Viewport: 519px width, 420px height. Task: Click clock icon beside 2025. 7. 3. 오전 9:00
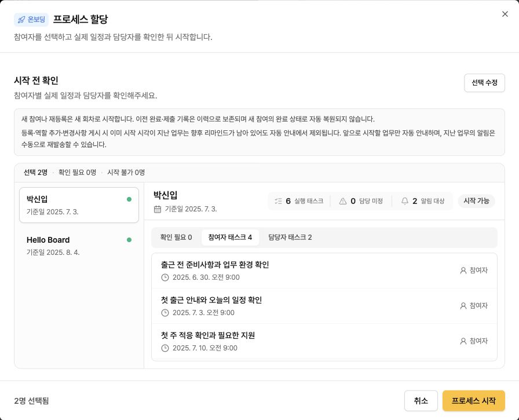click(x=165, y=313)
